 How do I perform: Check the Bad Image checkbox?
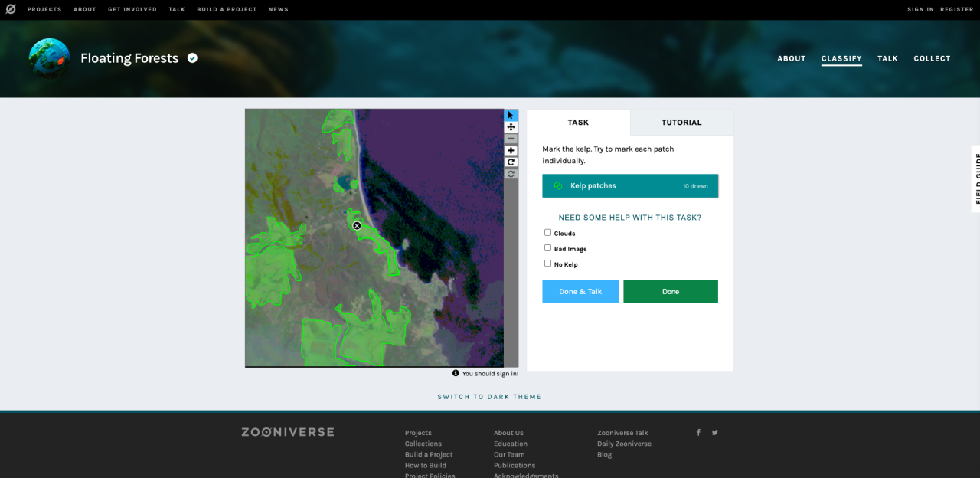547,247
